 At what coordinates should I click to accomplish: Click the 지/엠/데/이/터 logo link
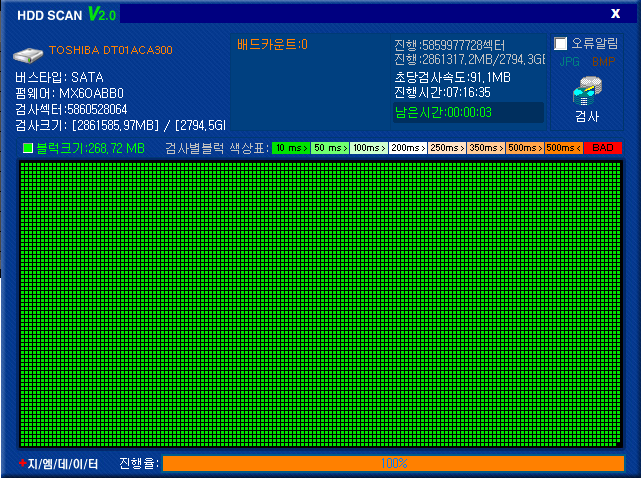(x=63, y=463)
